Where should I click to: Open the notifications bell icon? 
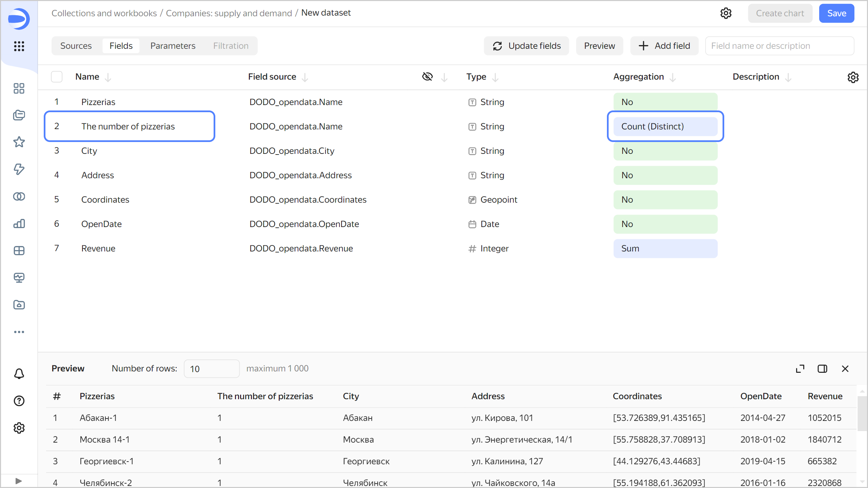(19, 373)
